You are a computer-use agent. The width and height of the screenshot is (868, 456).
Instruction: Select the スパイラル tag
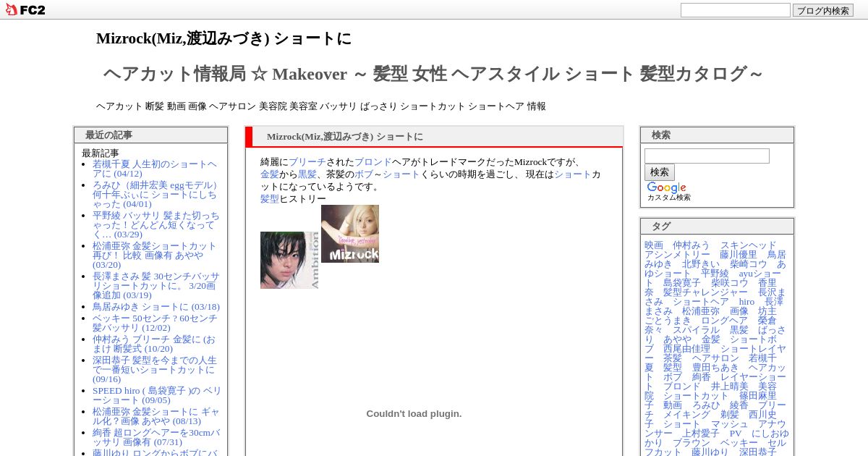tap(696, 330)
